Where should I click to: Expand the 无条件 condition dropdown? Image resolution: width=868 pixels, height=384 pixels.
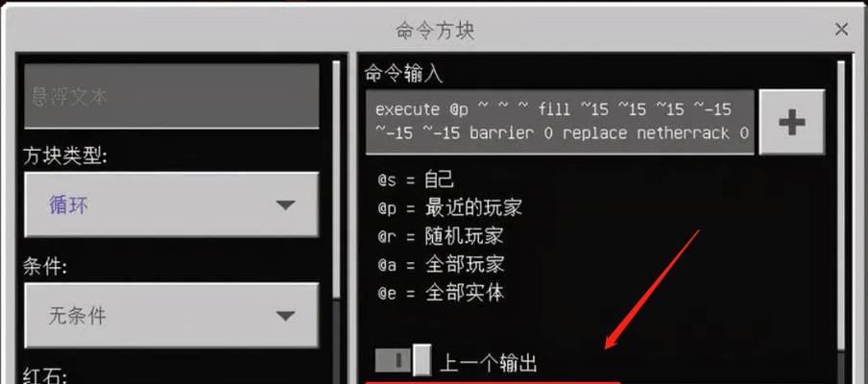(x=172, y=316)
